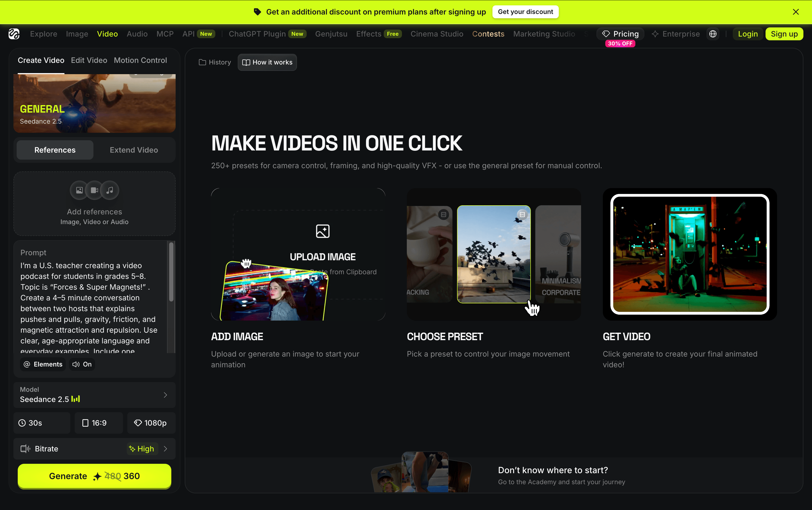Click the sparkle credits icon on Generate
The height and width of the screenshot is (510, 812).
(x=97, y=476)
